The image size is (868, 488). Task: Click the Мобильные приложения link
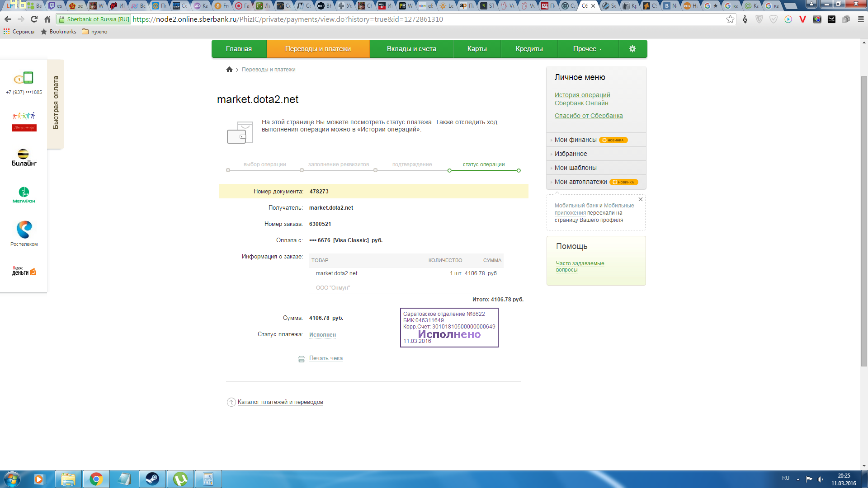(594, 209)
